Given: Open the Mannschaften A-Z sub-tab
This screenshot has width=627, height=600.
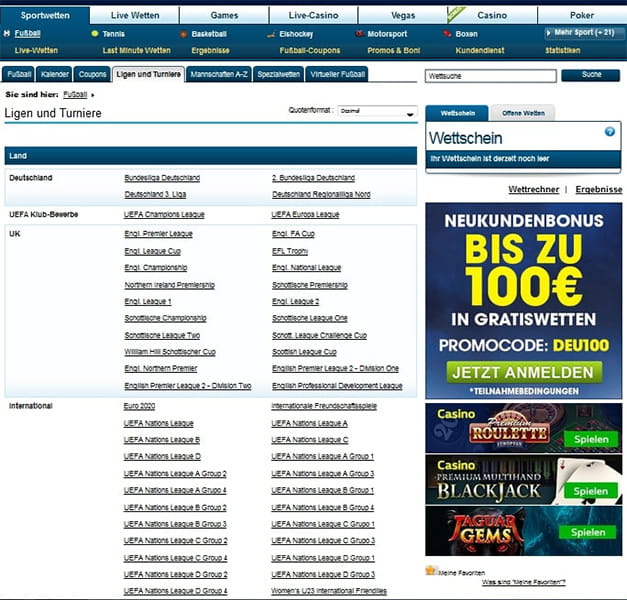Looking at the screenshot, I should click(x=219, y=74).
